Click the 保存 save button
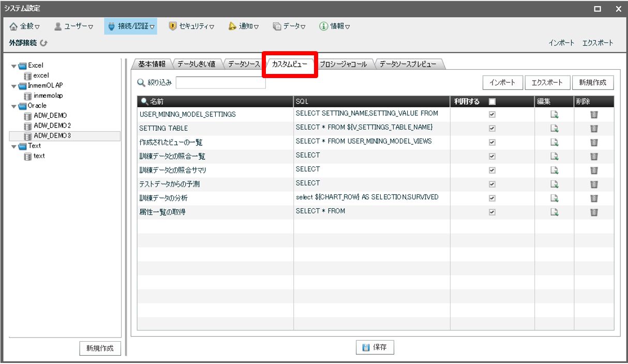The width and height of the screenshot is (628, 364). tap(375, 347)
